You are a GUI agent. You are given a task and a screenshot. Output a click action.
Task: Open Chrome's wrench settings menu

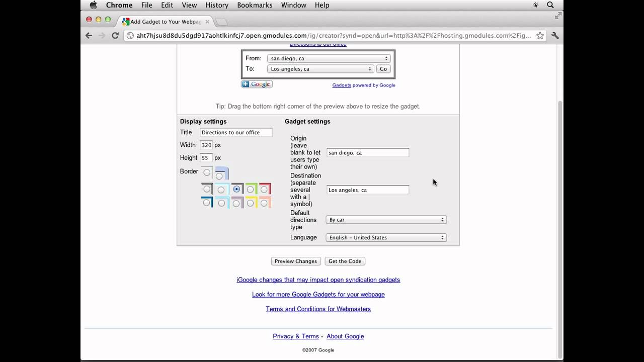click(555, 36)
